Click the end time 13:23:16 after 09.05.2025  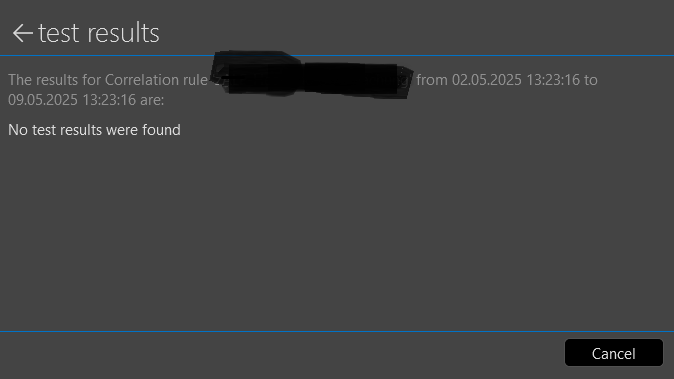(109, 100)
